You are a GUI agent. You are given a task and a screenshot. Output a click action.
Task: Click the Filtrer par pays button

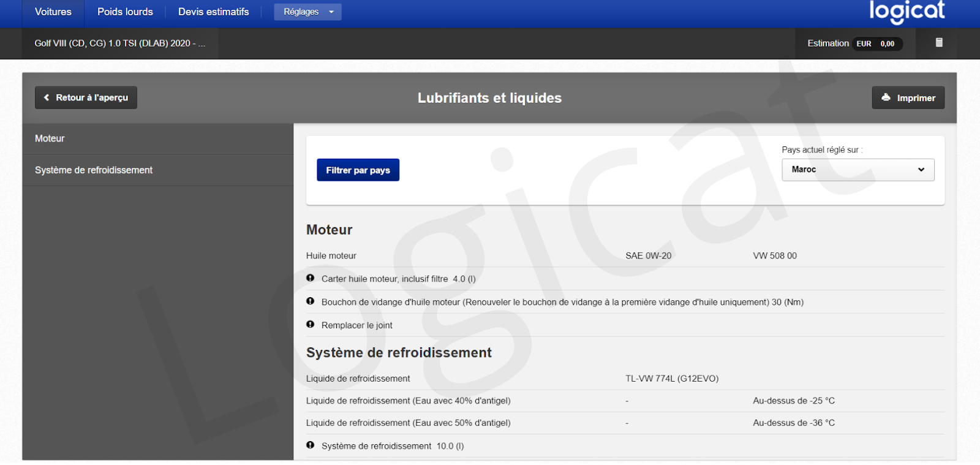pyautogui.click(x=358, y=170)
